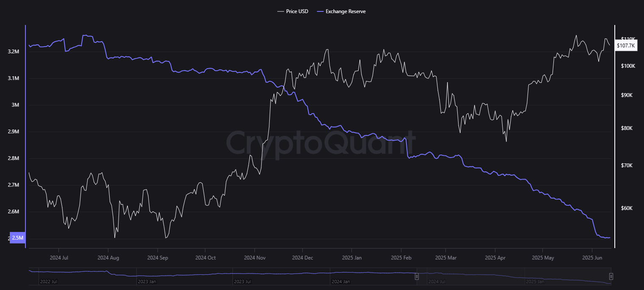
Task: Click the 2.9M reserve axis label
Action: point(14,132)
